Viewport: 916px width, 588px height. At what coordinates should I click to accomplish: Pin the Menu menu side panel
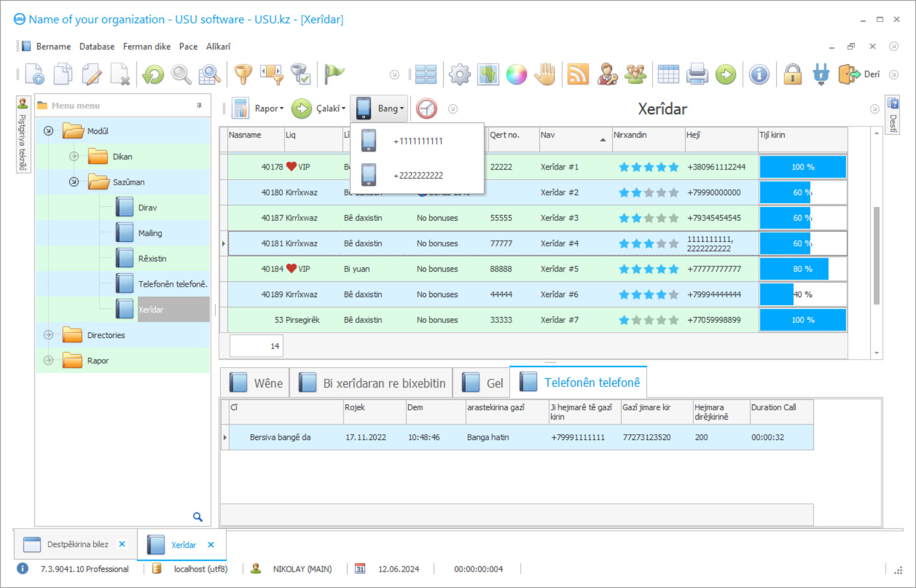tap(199, 105)
